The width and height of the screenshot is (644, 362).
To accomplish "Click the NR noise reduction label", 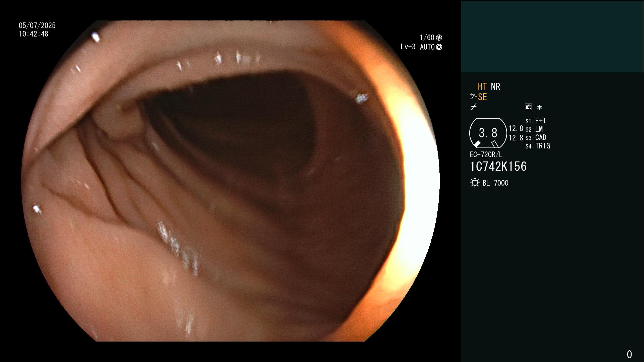I will (x=495, y=86).
